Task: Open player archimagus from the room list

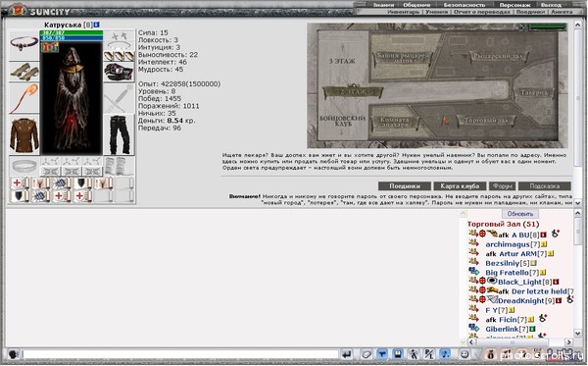Action: (508, 244)
